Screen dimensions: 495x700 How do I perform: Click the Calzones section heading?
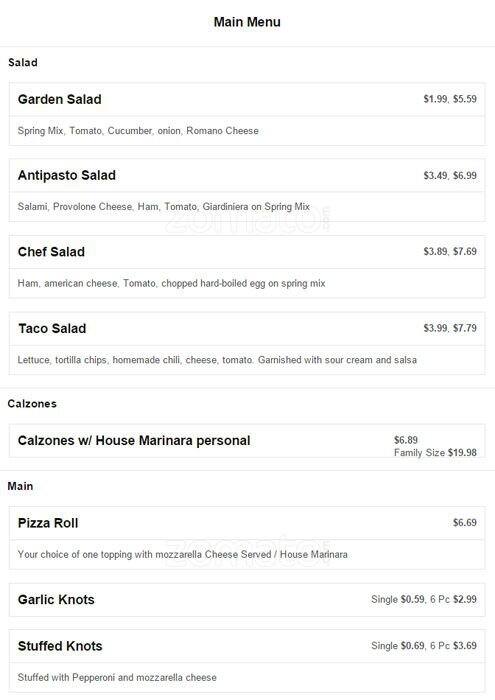coord(32,404)
